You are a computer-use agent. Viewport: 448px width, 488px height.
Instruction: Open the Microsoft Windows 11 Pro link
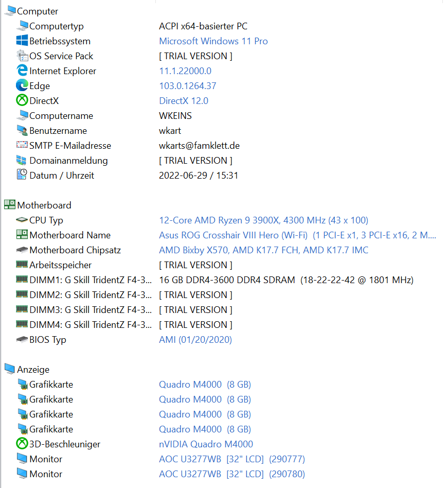coord(213,41)
